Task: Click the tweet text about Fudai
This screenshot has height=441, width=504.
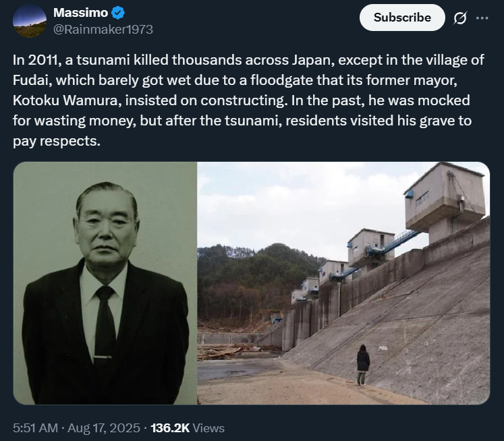Action: pyautogui.click(x=248, y=100)
